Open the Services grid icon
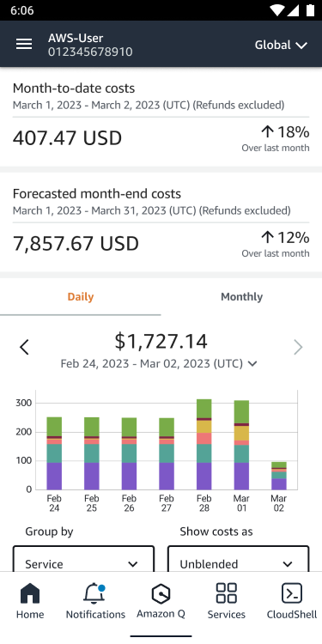Image resolution: width=322 pixels, height=644 pixels. coord(227,593)
